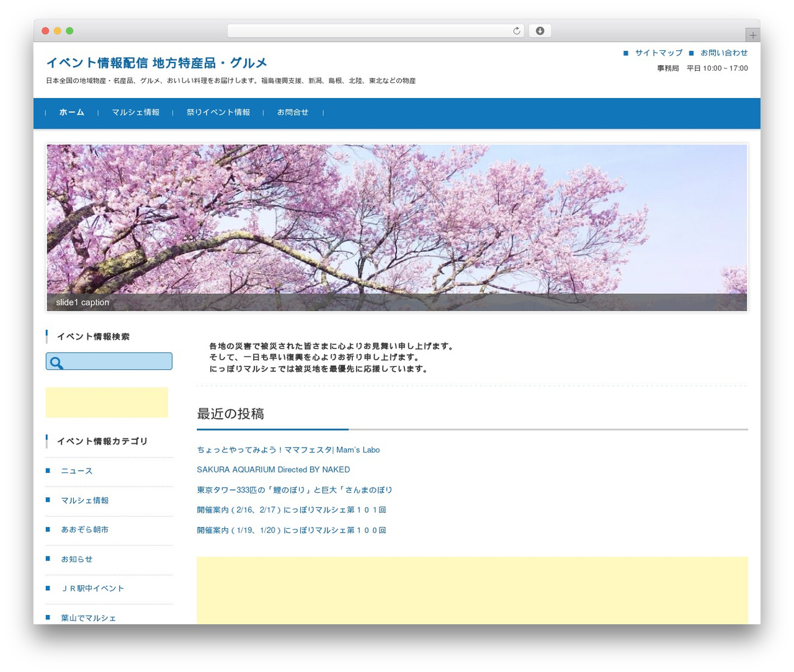Click the slide1 caption text
794x672 pixels.
[83, 303]
